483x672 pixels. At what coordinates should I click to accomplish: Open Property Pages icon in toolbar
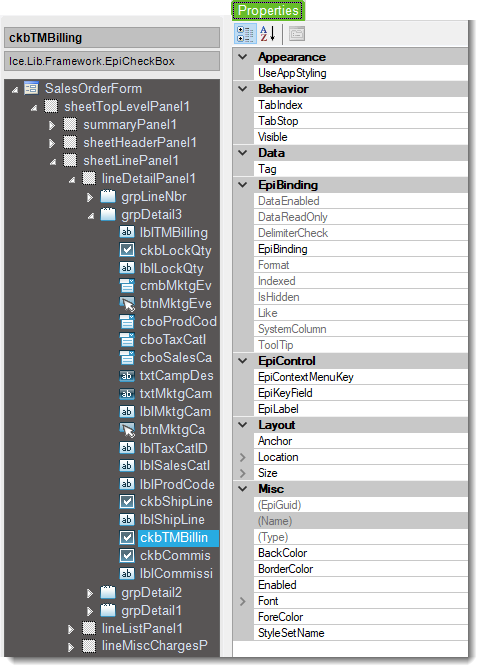[297, 34]
